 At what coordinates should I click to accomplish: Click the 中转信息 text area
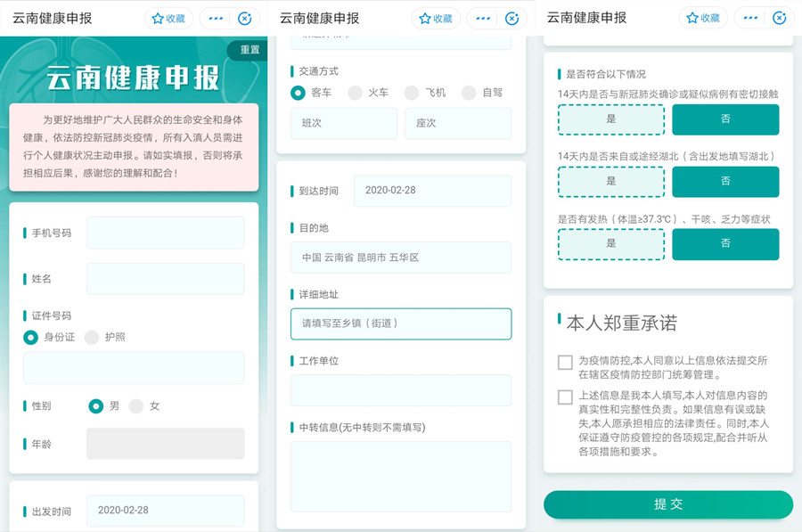[401, 476]
